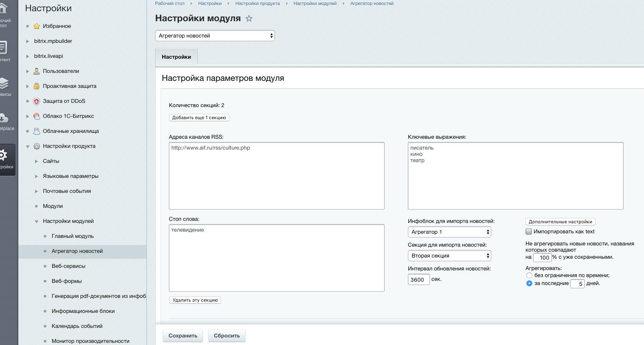Expand the Сайты tree item arrow
Viewport: 644px width, 345px height.
point(36,161)
